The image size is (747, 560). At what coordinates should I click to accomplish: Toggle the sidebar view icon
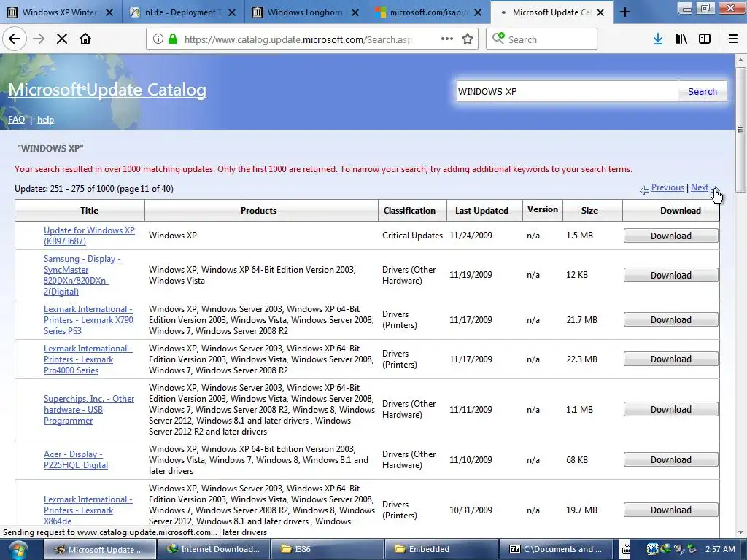pyautogui.click(x=705, y=39)
